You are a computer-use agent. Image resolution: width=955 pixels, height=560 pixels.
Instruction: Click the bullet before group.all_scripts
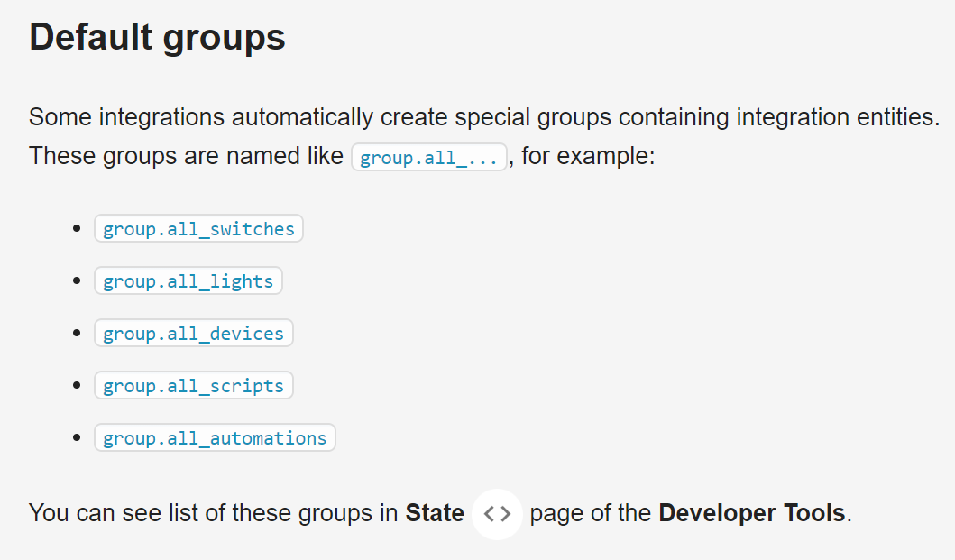pos(77,386)
